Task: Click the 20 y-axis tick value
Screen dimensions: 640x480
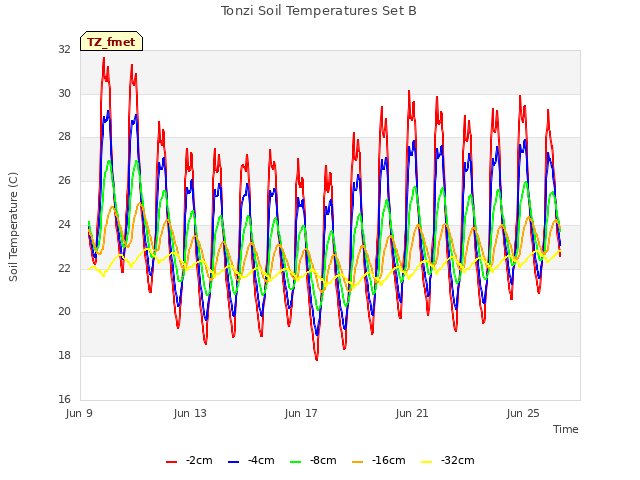Action: click(64, 312)
